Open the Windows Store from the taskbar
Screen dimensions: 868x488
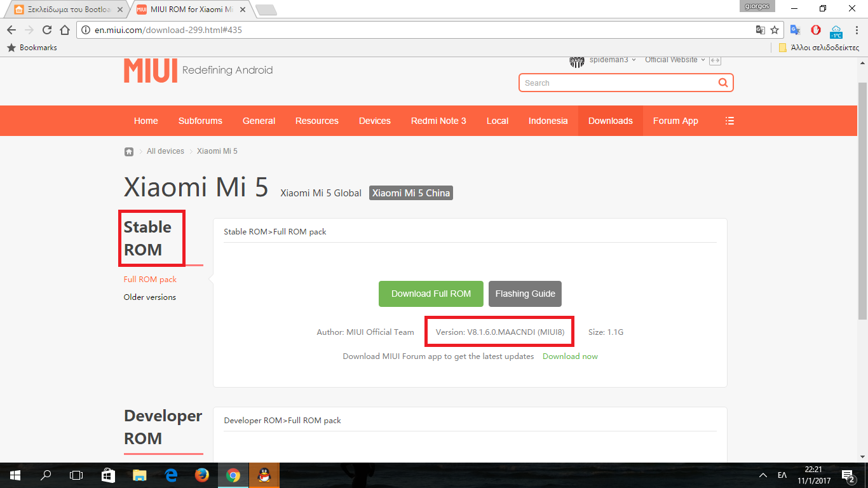click(108, 475)
